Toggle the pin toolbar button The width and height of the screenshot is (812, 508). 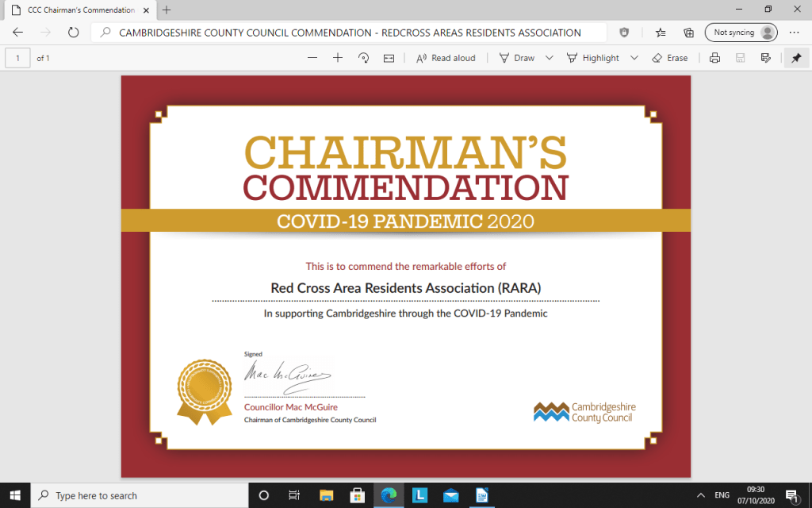pos(796,58)
